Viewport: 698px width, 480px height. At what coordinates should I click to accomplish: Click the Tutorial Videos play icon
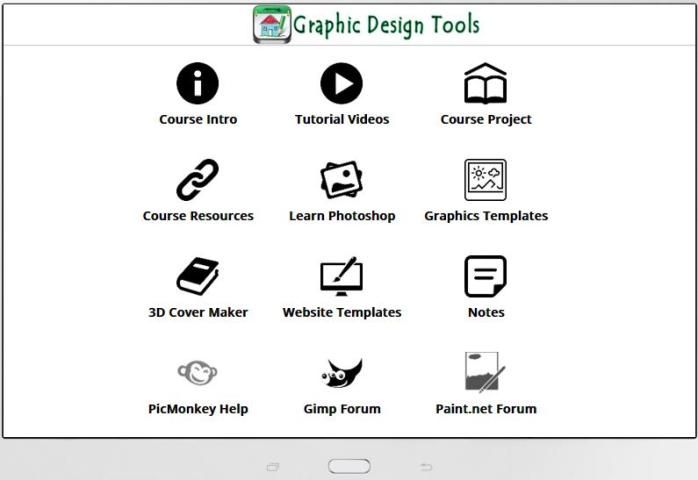point(341,83)
